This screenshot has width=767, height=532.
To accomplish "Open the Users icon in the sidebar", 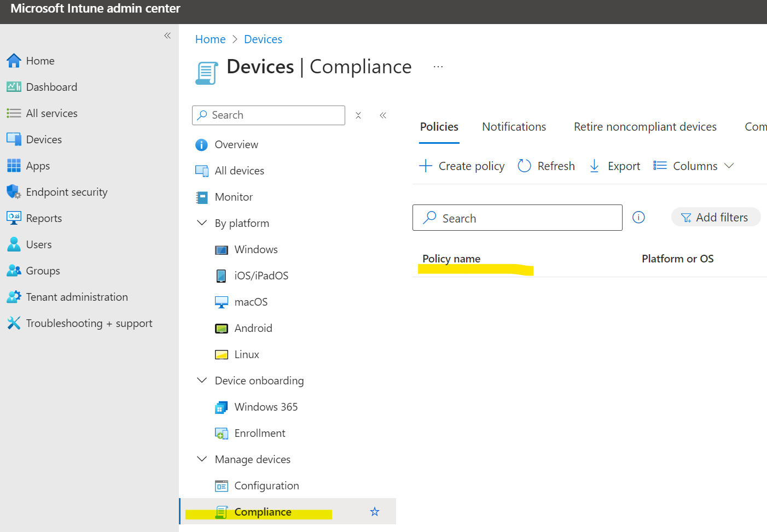I will (x=14, y=244).
